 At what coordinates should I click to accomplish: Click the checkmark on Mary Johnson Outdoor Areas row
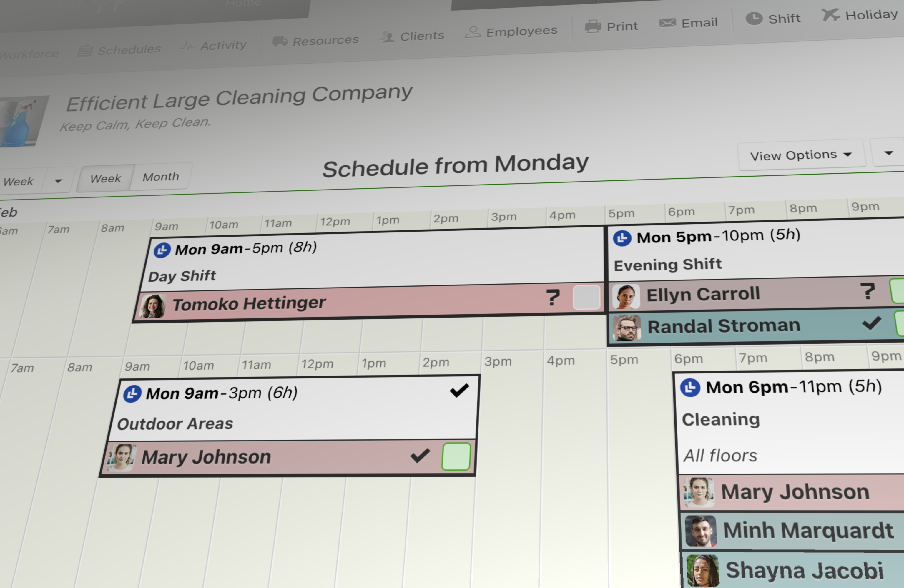[x=421, y=456]
